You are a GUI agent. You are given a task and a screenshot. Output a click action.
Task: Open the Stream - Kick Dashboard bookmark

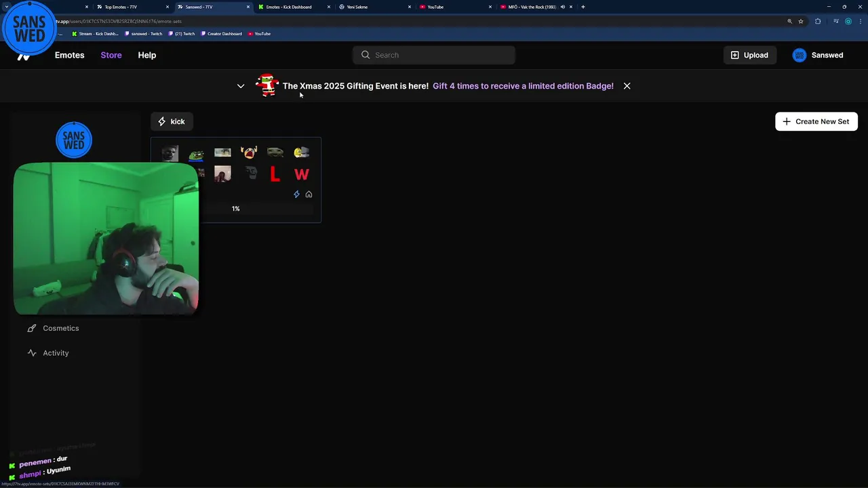click(95, 34)
